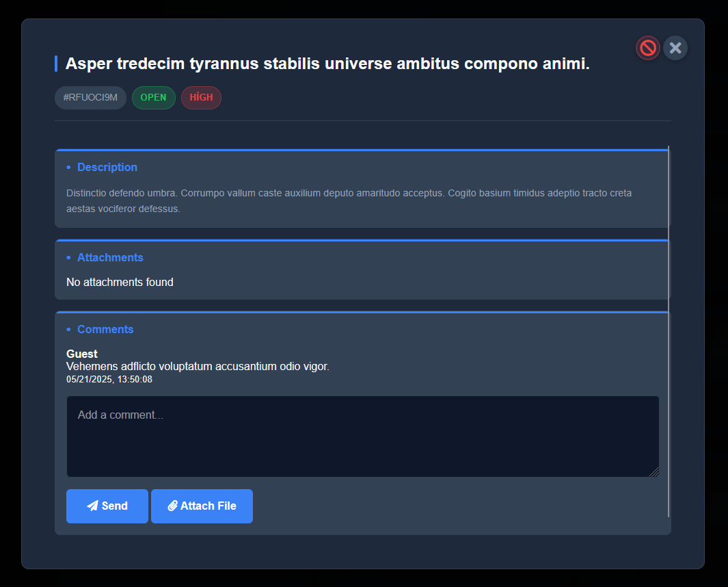Image resolution: width=728 pixels, height=587 pixels.
Task: Click the bullet icon beside Description heading
Action: tap(68, 167)
